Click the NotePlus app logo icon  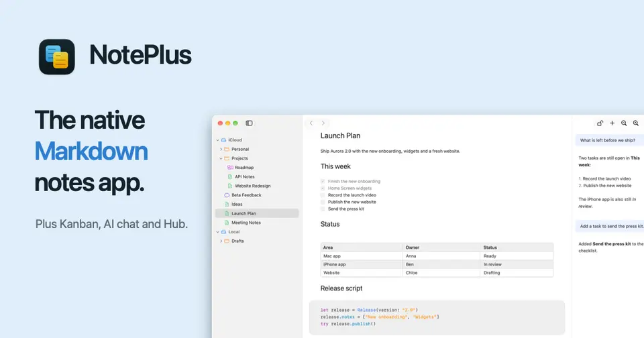point(56,57)
